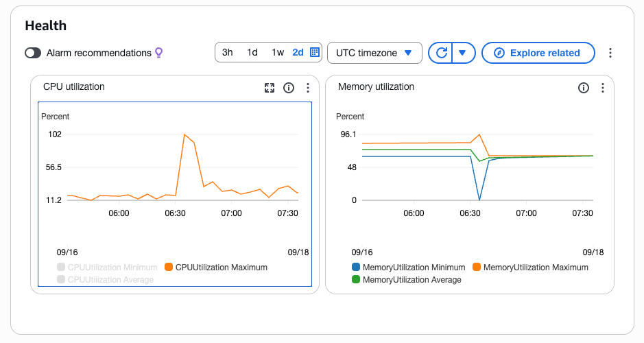This screenshot has height=343, width=644.
Task: Toggle the Alarm recommendations switch
Action: coord(33,53)
